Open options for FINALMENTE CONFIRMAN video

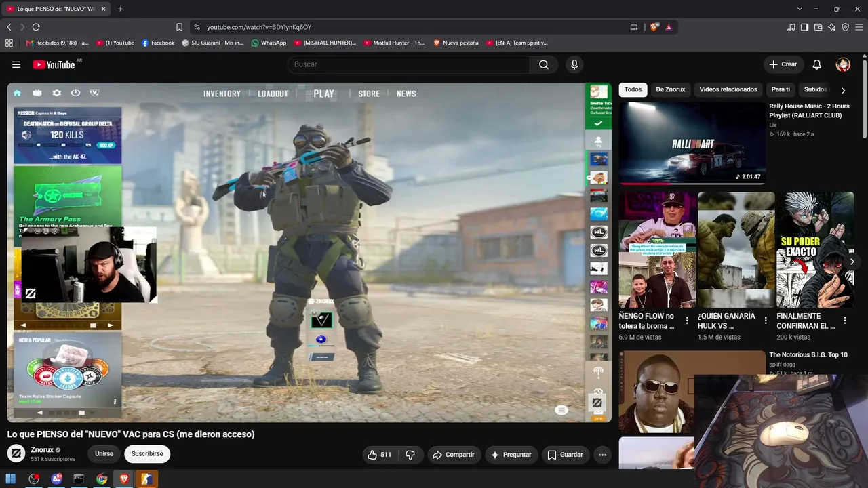845,321
